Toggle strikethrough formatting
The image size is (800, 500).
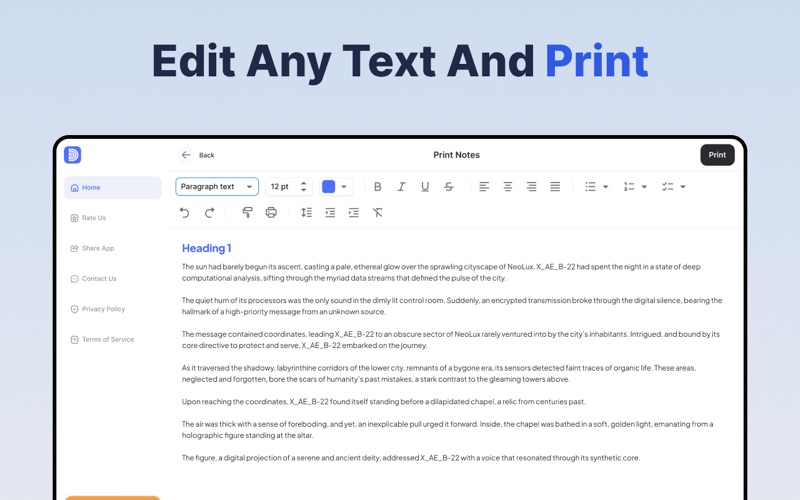click(x=448, y=187)
